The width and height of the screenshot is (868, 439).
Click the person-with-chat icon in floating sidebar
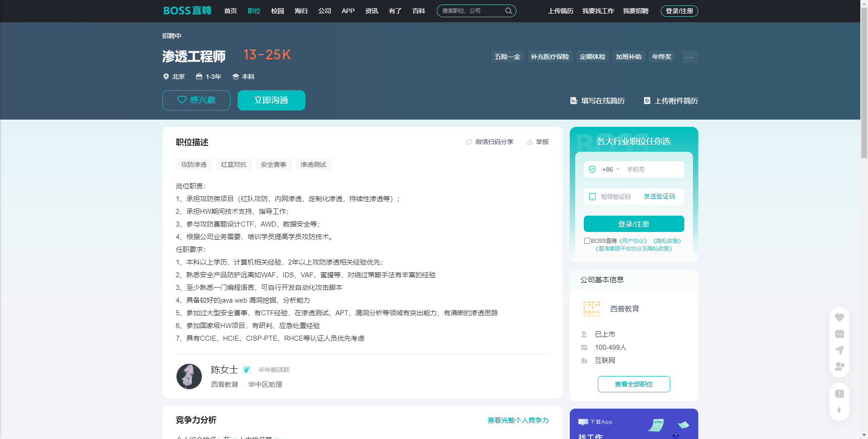point(839,366)
